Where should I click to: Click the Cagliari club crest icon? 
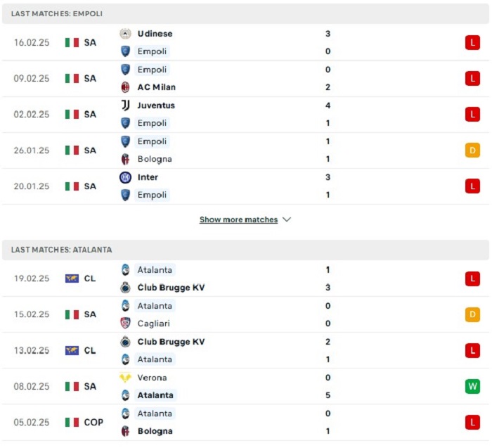(x=125, y=323)
